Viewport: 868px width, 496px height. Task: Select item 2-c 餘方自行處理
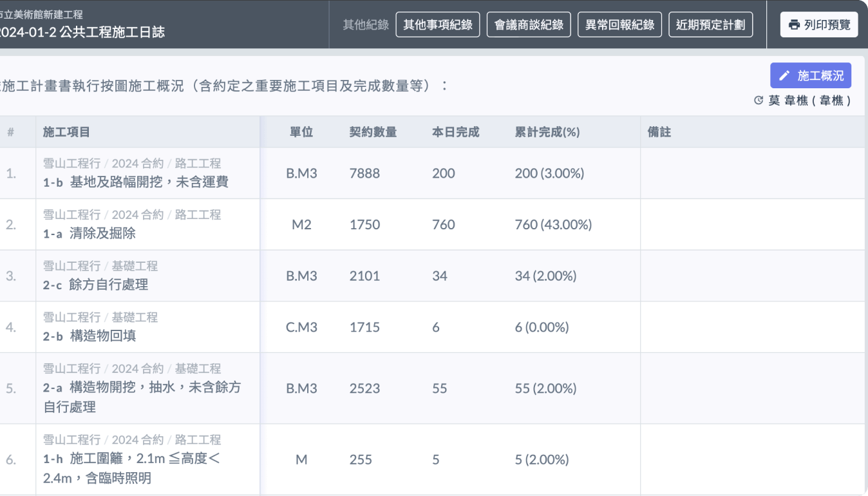coord(95,285)
